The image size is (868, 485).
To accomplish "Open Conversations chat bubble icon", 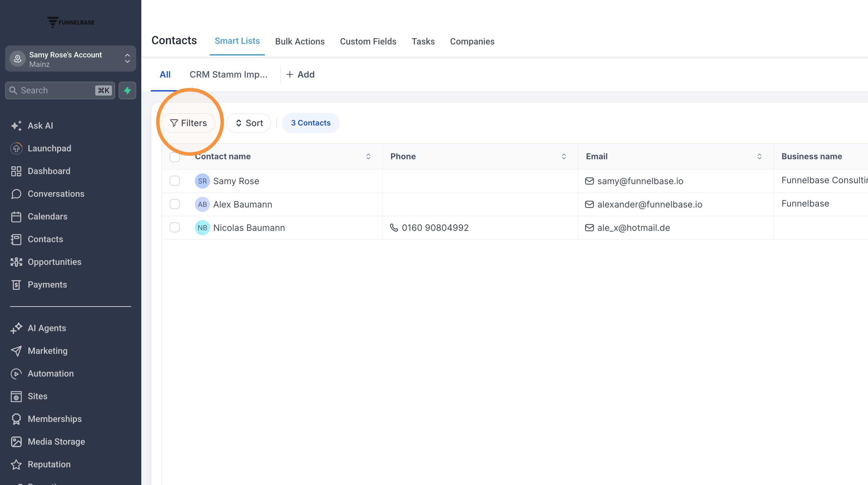I will click(x=16, y=194).
